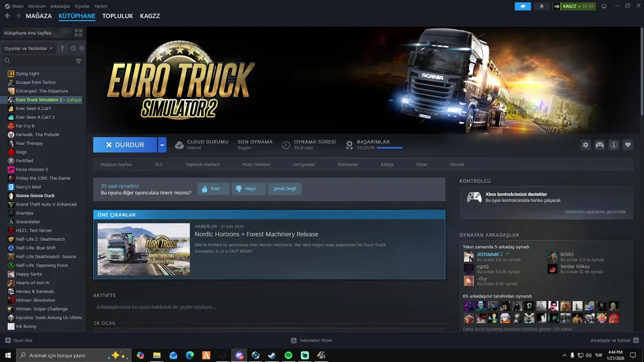Show game info icon
Viewport: 644px width, 362px height.
tap(614, 145)
